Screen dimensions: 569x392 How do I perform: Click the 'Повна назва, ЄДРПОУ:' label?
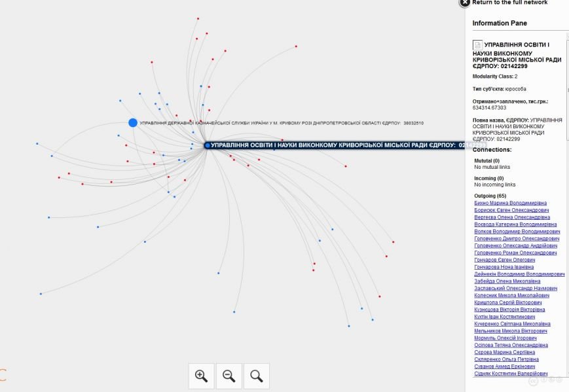coord(500,120)
